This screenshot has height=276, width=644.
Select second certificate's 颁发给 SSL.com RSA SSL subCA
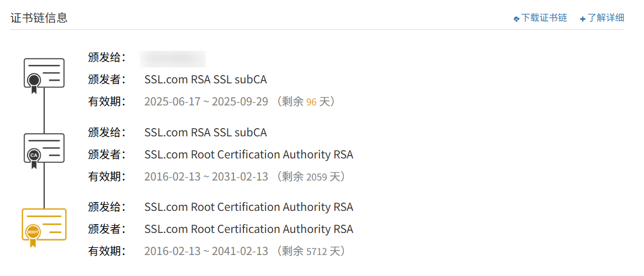tap(205, 132)
